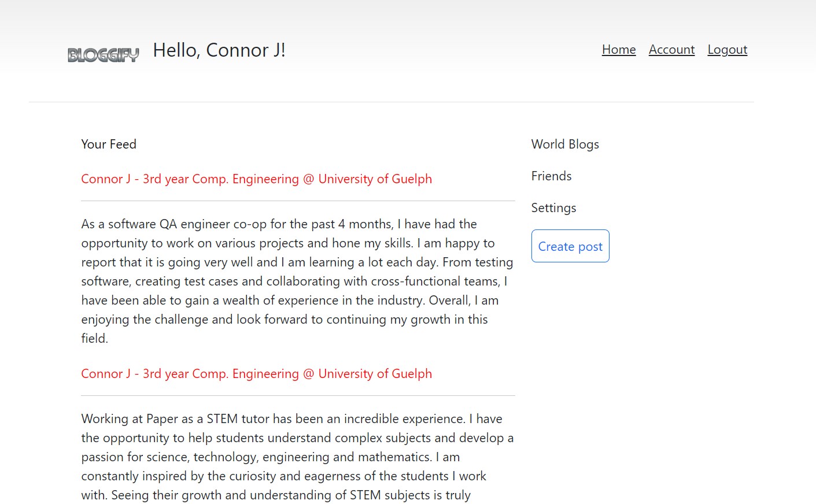This screenshot has width=816, height=504.
Task: Open the World Blogs section
Action: coord(565,144)
